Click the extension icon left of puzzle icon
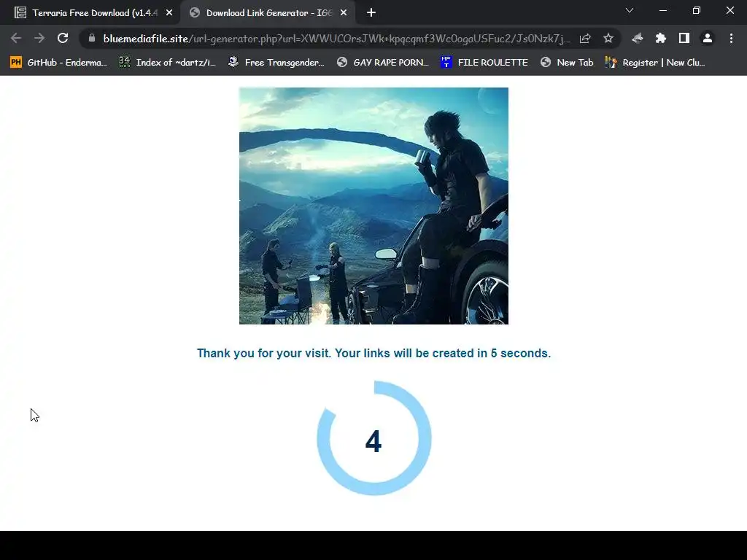Image resolution: width=747 pixels, height=560 pixels. (x=638, y=39)
